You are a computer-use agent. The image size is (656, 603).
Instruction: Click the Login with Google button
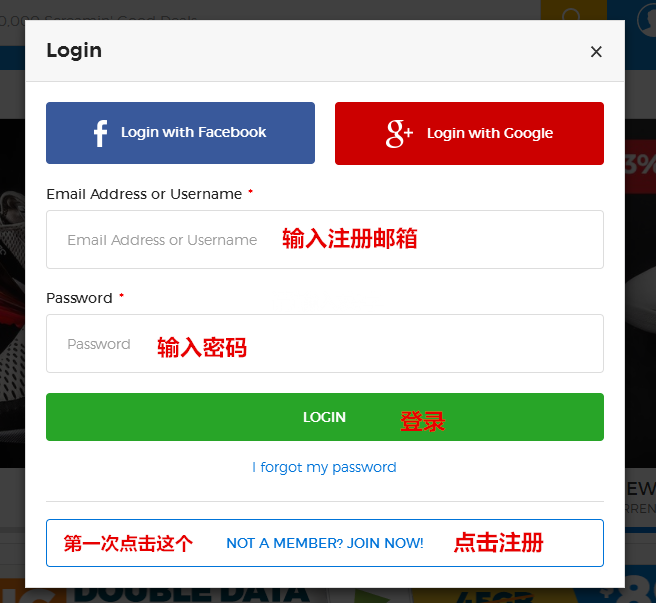click(x=469, y=133)
